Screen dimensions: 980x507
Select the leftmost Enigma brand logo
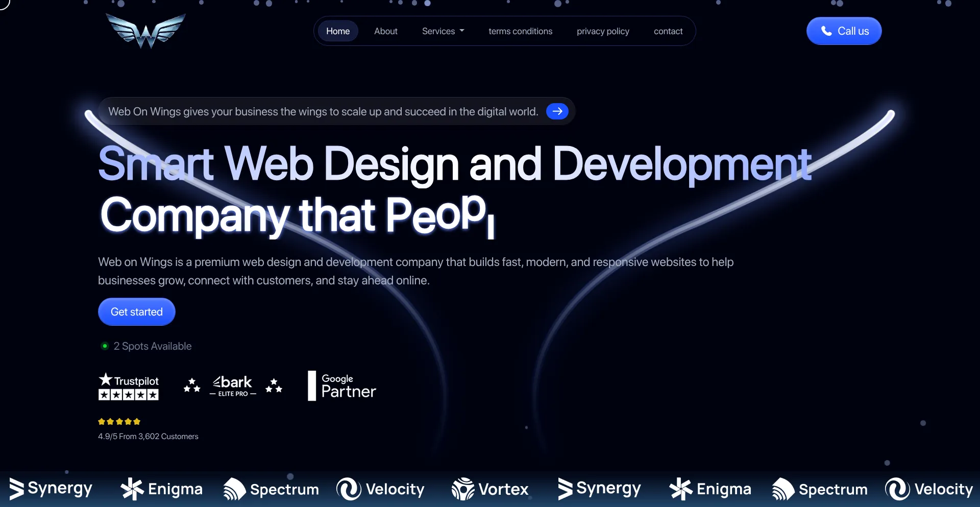pyautogui.click(x=161, y=489)
